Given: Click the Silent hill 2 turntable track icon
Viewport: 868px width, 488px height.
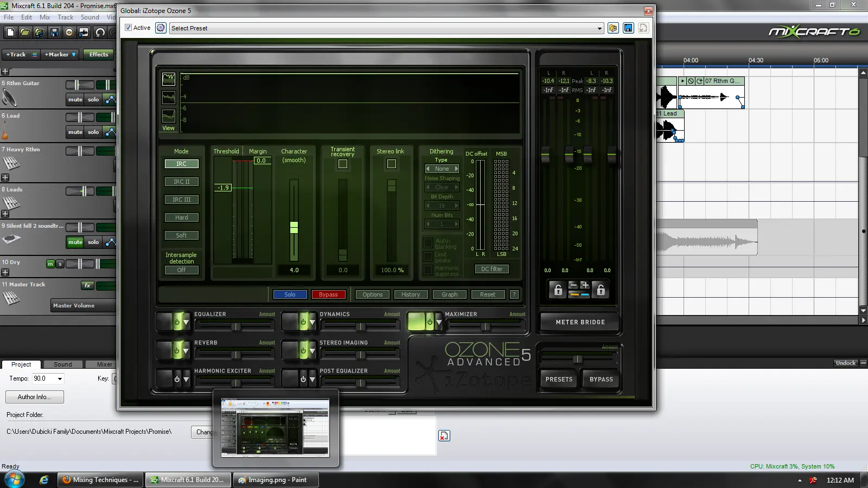Looking at the screenshot, I should point(11,239).
